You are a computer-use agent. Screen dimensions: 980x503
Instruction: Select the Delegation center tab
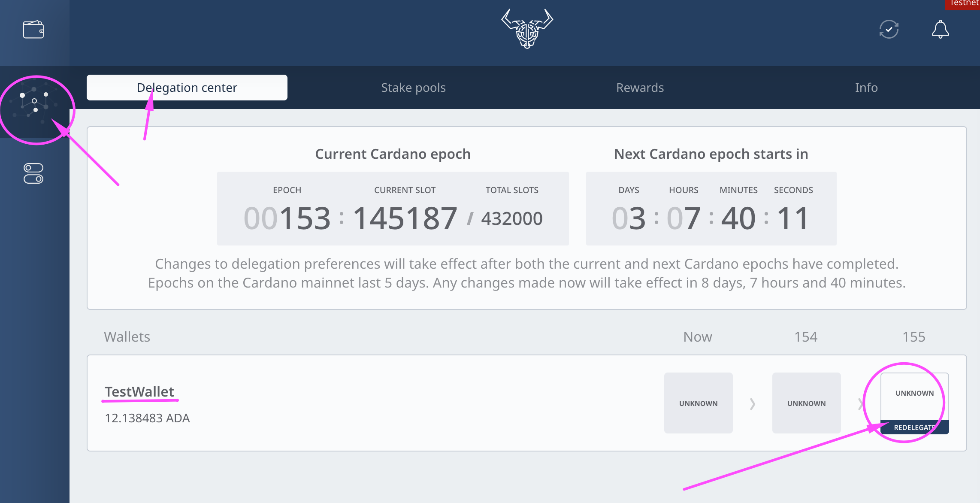point(187,88)
